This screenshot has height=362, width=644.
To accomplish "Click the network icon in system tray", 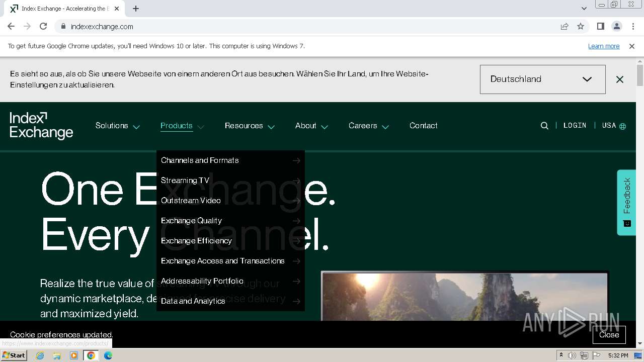I will point(584,355).
